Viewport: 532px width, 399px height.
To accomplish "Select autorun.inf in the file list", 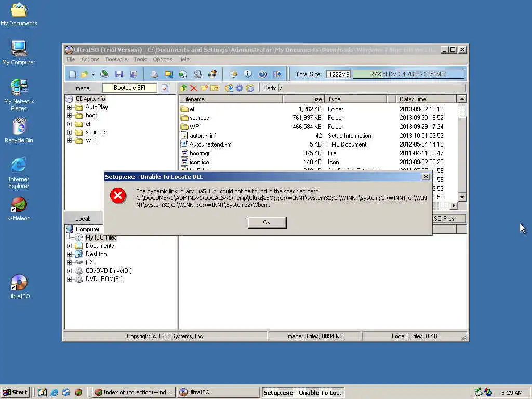I will (318, 136).
